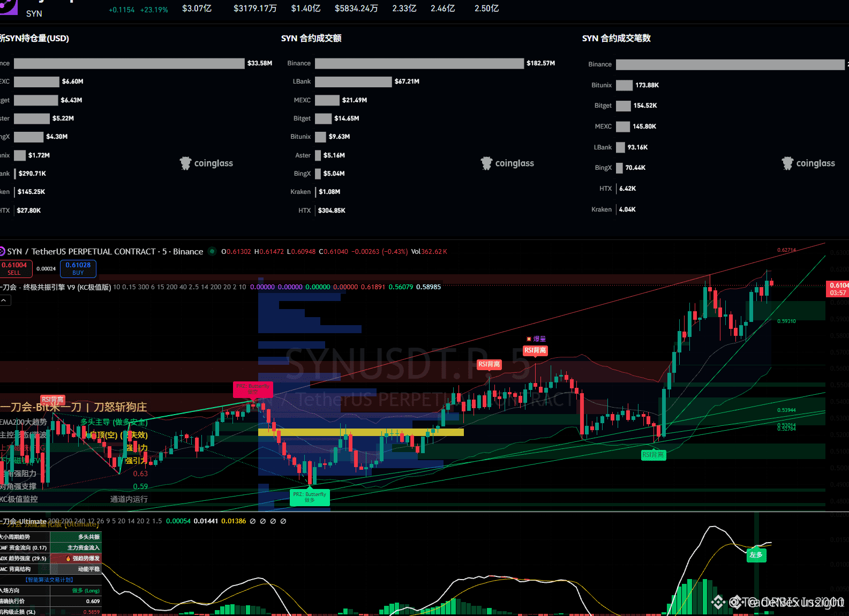The width and height of the screenshot is (849, 616).
Task: Click the 0.609 execution price cell
Action: click(76, 601)
